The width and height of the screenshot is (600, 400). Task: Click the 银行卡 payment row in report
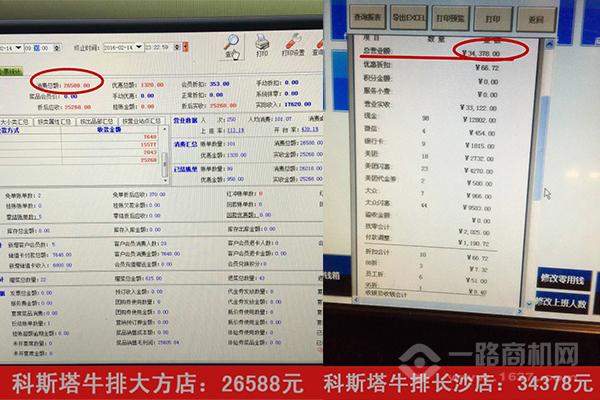[430, 143]
